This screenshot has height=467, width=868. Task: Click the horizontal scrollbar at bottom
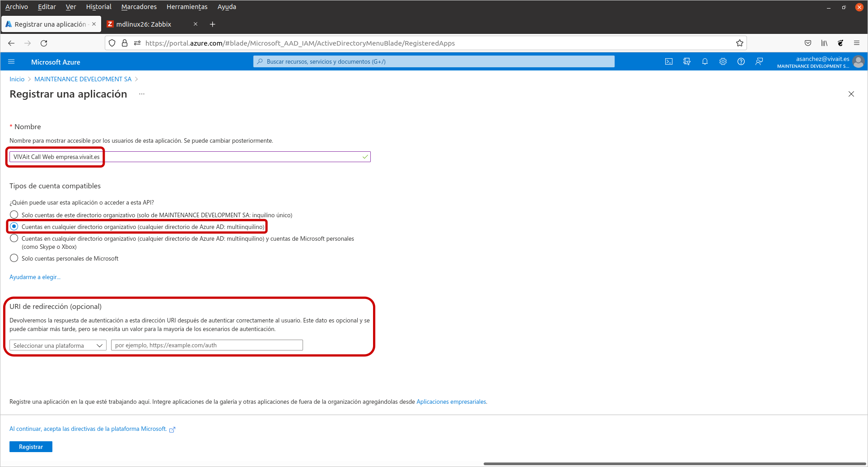(675, 463)
